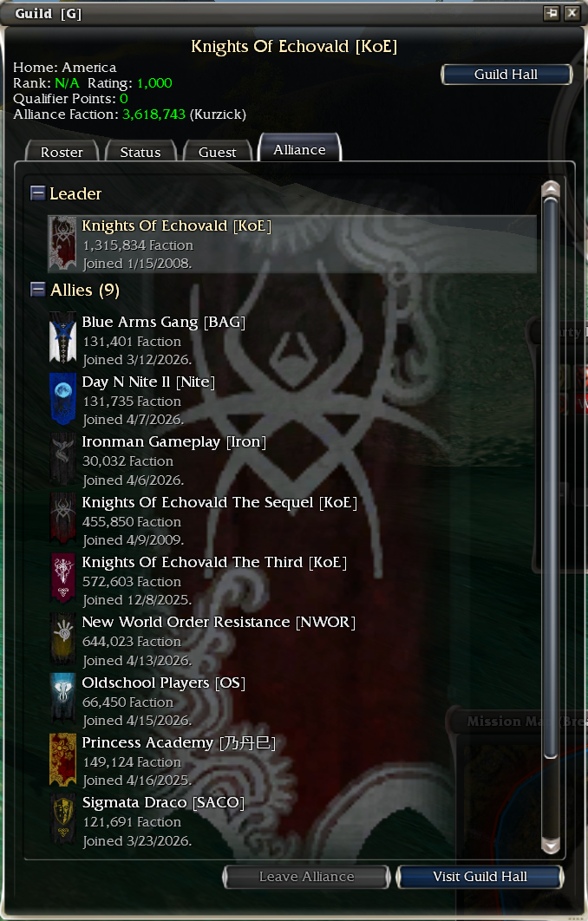588x921 pixels.
Task: Collapse the Allies (9) section
Action: point(37,289)
